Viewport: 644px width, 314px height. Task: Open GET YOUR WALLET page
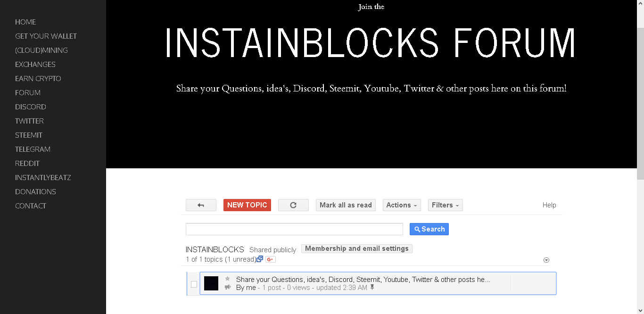(46, 36)
